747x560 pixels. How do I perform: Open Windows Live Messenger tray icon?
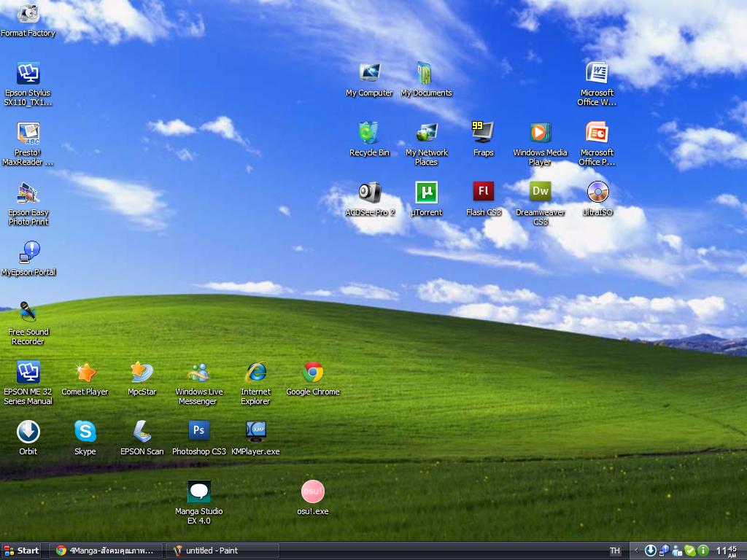pyautogui.click(x=677, y=551)
